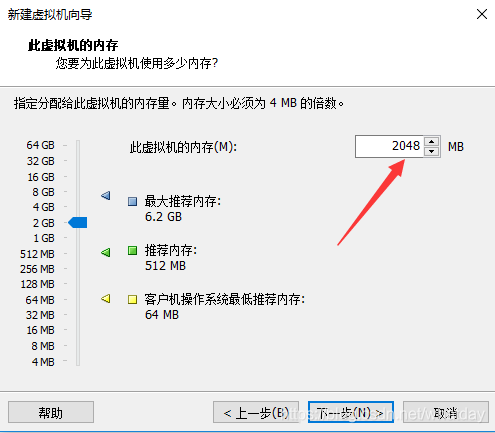495x433 pixels.
Task: Click the 512 MB value under 推荐内存
Action: (165, 266)
